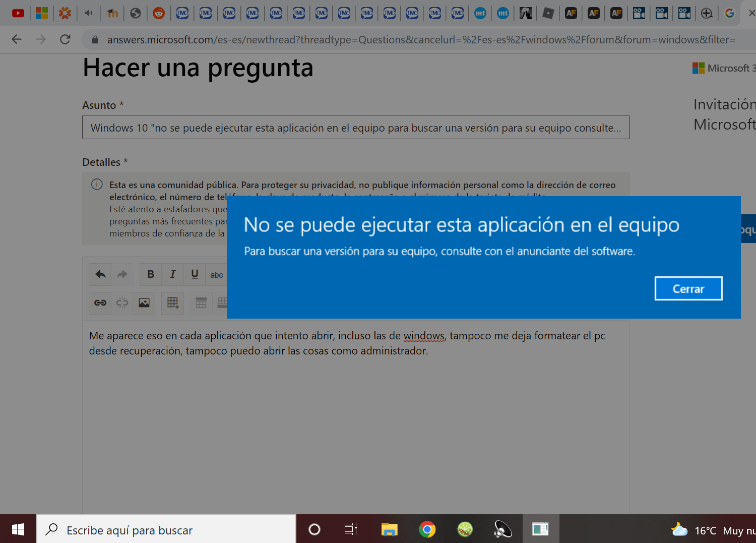Viewport: 756px width, 543px height.
Task: Place cursor in the Detalles message body
Action: click(356, 418)
